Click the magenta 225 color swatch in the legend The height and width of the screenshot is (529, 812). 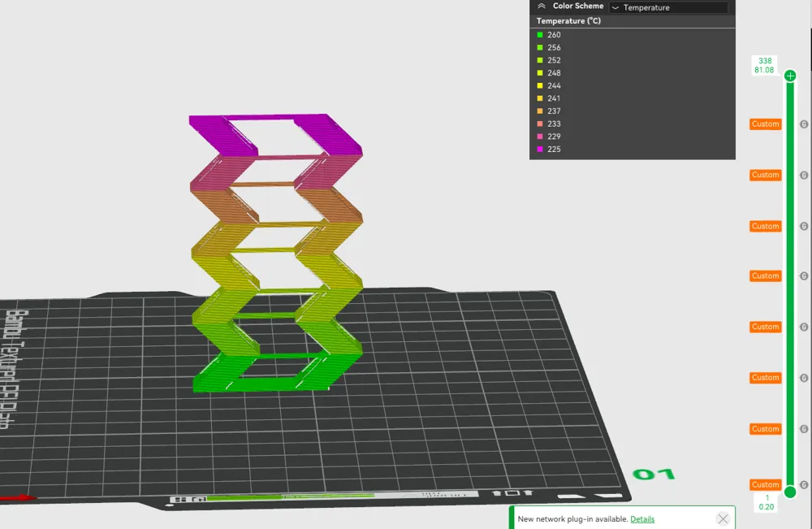click(x=541, y=150)
